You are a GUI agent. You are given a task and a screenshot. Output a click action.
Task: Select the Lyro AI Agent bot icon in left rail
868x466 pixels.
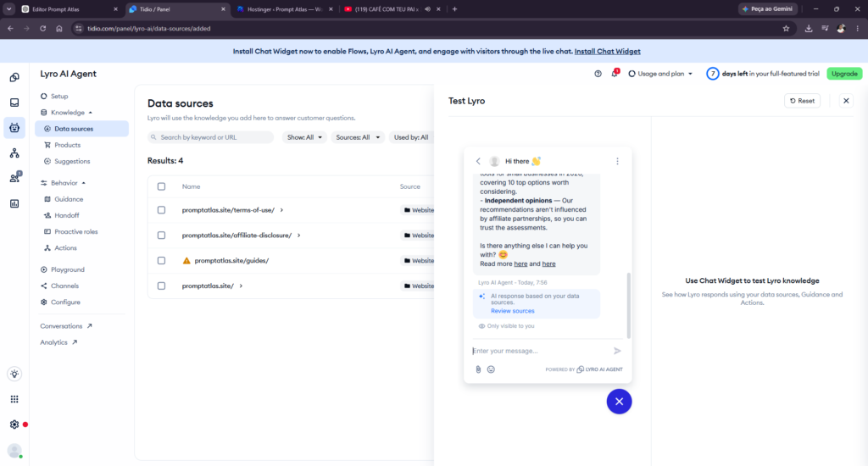[x=14, y=128]
